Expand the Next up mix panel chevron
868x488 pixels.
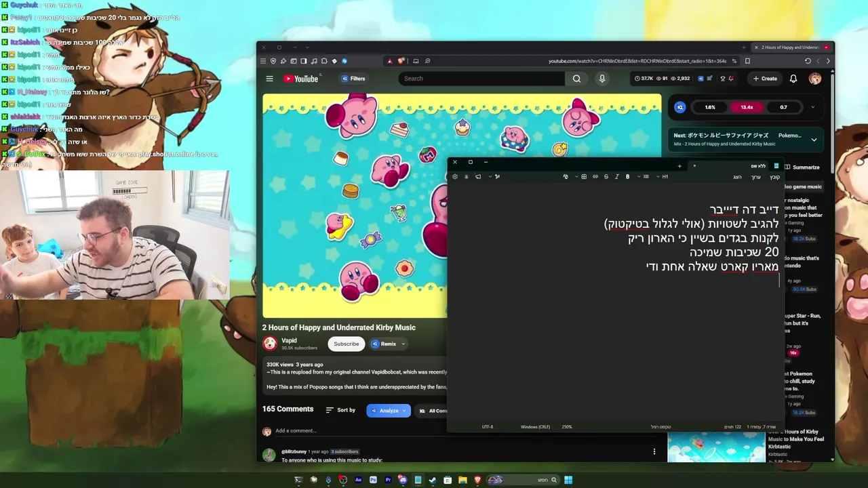(814, 140)
